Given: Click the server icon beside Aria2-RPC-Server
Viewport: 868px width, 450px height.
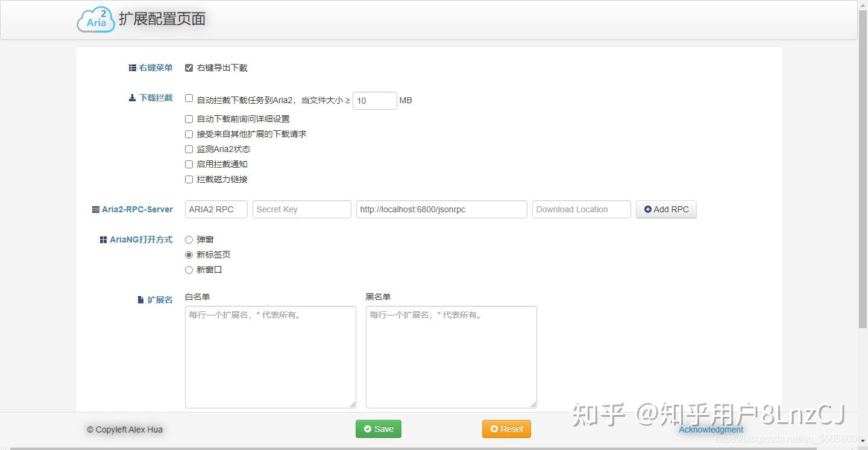Looking at the screenshot, I should click(x=95, y=209).
